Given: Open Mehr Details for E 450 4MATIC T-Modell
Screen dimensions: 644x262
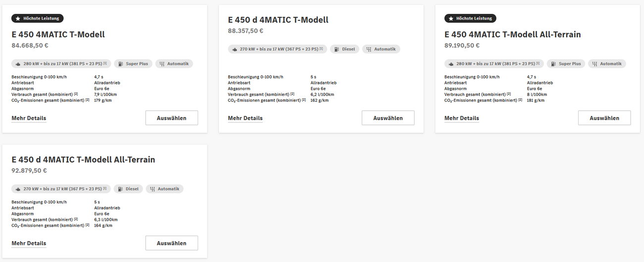Looking at the screenshot, I should pyautogui.click(x=29, y=118).
